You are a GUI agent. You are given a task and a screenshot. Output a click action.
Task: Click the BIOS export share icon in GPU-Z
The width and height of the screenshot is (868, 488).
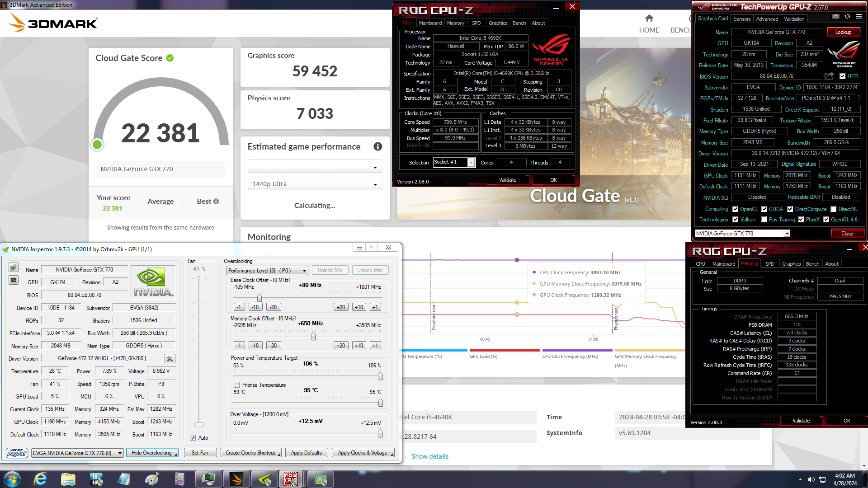pyautogui.click(x=829, y=76)
